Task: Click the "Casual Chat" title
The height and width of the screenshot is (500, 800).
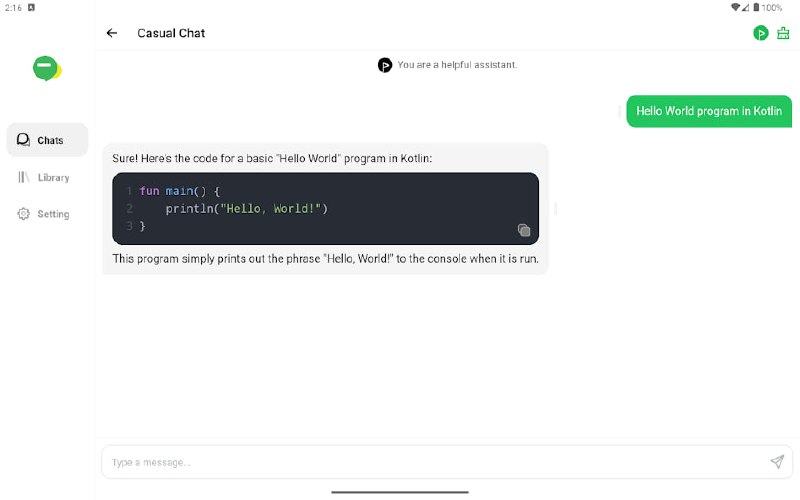Action: (171, 33)
